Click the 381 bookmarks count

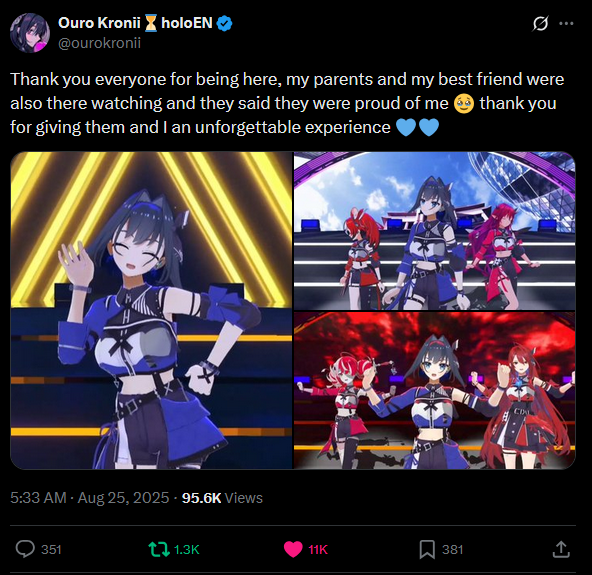pos(452,549)
